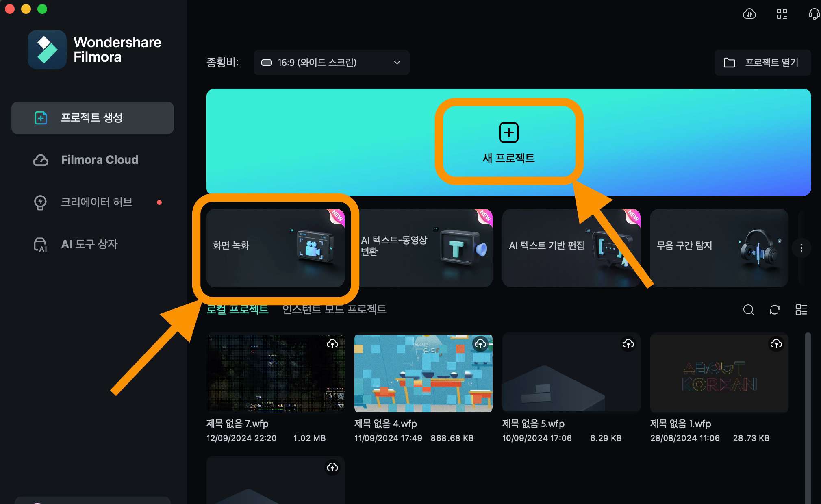The height and width of the screenshot is (504, 821).
Task: Open the 제목 없음 7.wfp project thumbnail
Action: tap(276, 373)
